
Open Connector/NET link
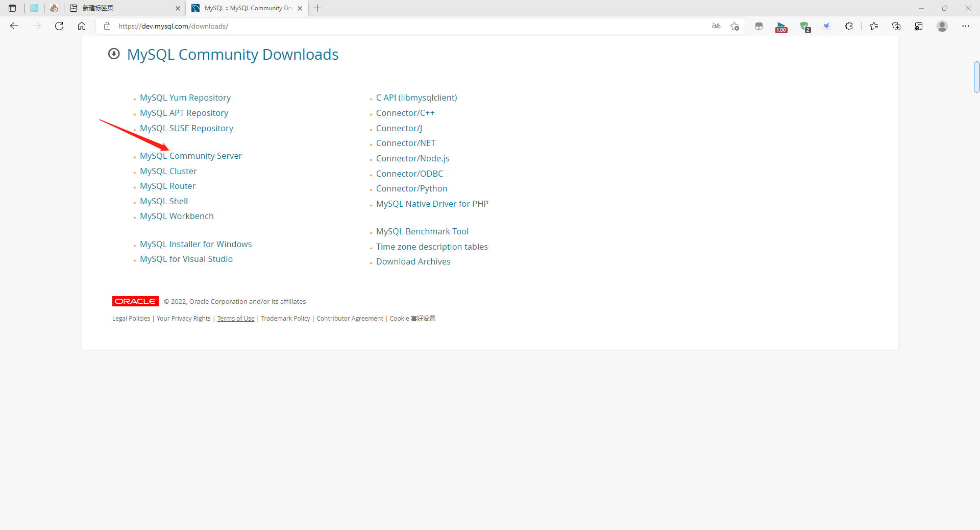(x=406, y=143)
